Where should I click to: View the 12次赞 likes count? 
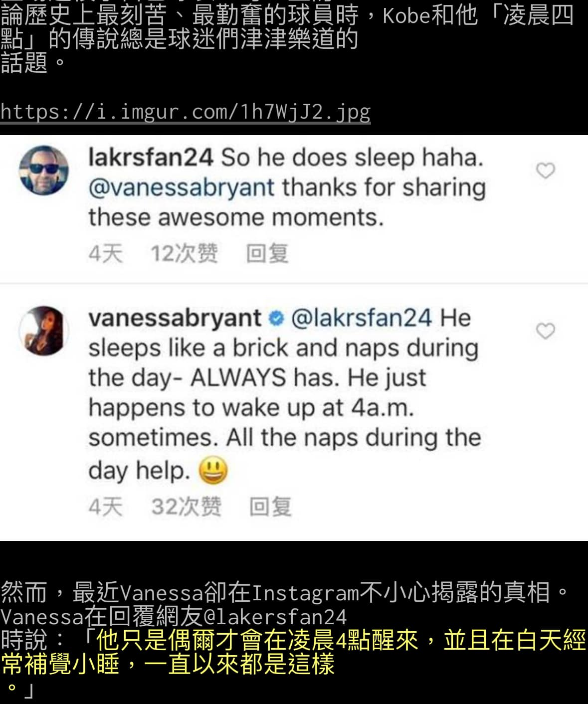coord(185,253)
